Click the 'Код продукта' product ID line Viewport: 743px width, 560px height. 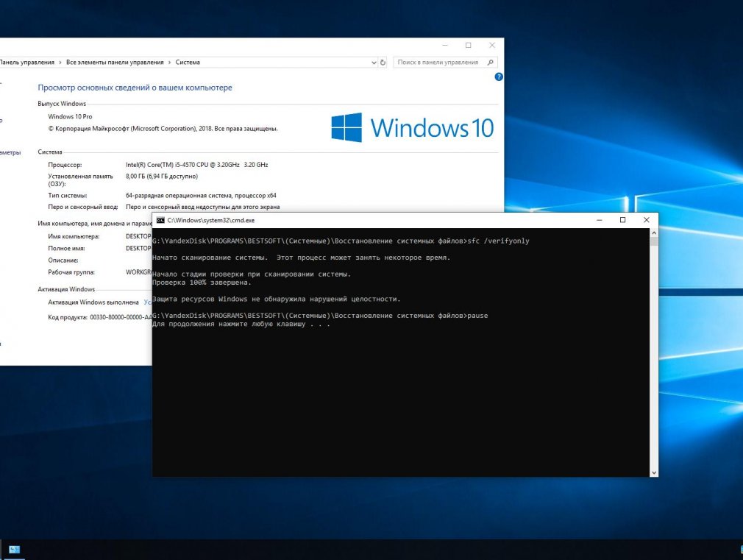click(100, 317)
